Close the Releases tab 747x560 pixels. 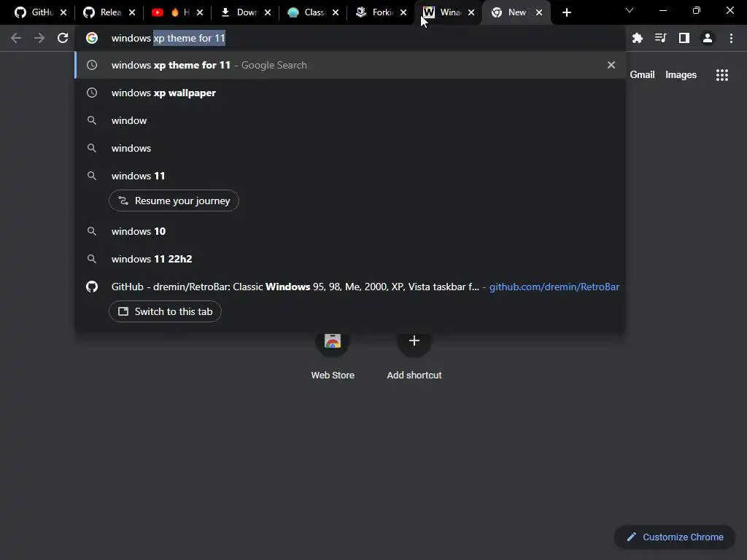tap(132, 13)
